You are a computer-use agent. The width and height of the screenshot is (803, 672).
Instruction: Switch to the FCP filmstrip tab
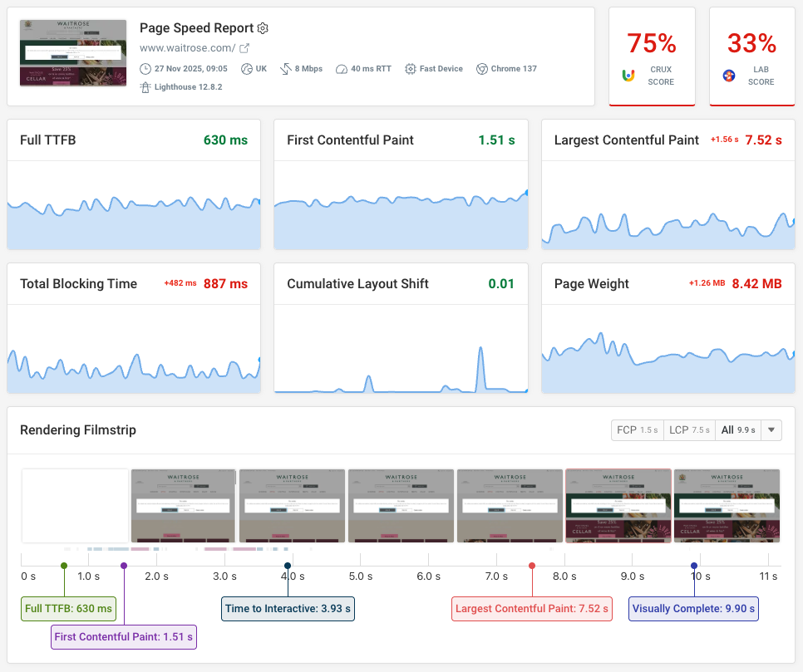click(637, 429)
